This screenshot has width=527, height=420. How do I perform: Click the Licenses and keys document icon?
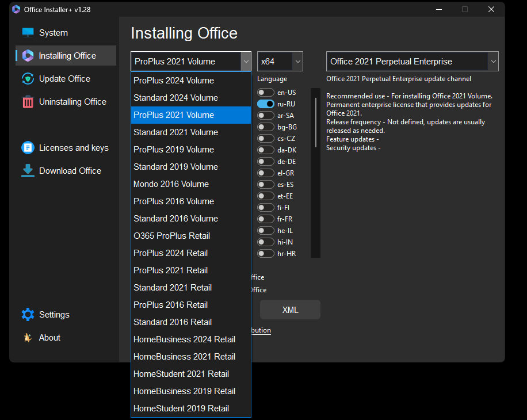(28, 147)
